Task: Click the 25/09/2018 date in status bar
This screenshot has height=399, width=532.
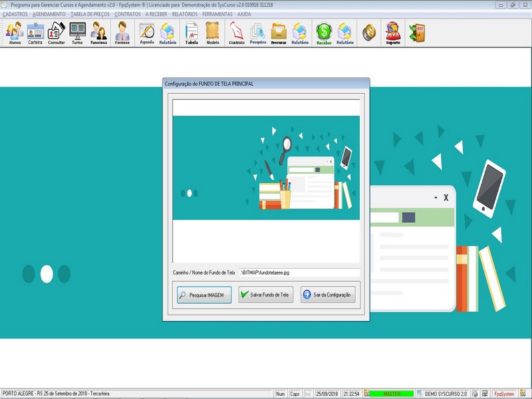Action: (327, 394)
